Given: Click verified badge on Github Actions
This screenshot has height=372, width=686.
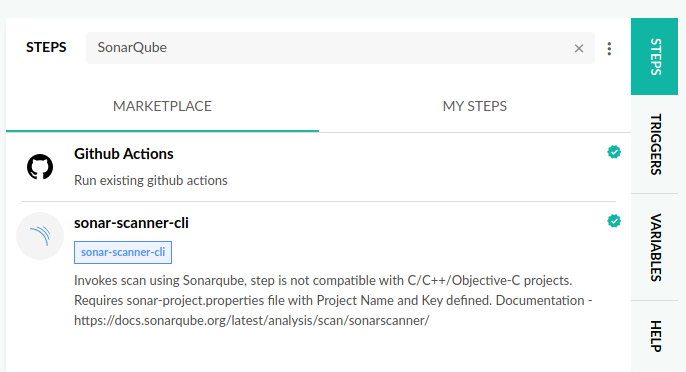Looking at the screenshot, I should [614, 152].
